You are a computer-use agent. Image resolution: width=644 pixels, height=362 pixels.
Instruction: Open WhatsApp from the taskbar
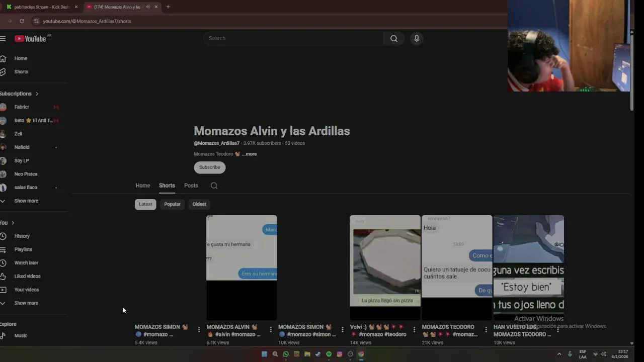coord(286,354)
